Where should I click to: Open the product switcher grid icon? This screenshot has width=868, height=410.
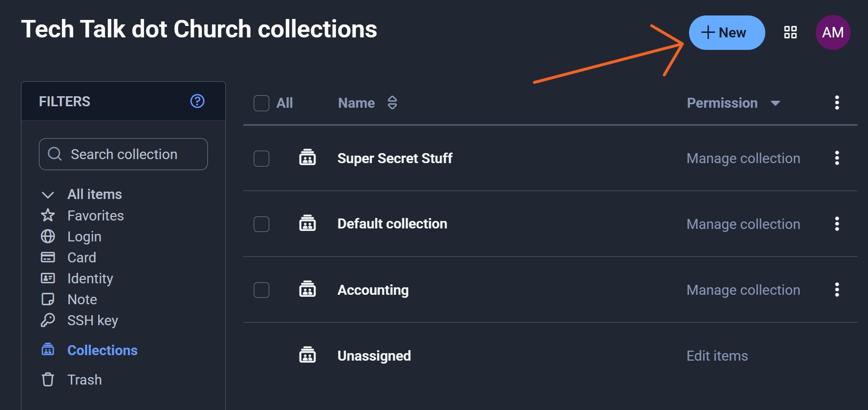(x=790, y=32)
